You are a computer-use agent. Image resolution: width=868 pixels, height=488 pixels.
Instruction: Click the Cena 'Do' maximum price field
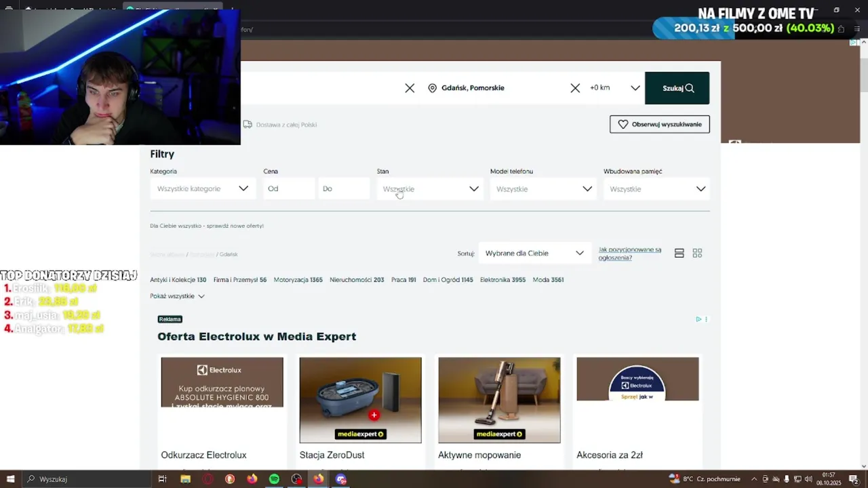[x=344, y=189]
